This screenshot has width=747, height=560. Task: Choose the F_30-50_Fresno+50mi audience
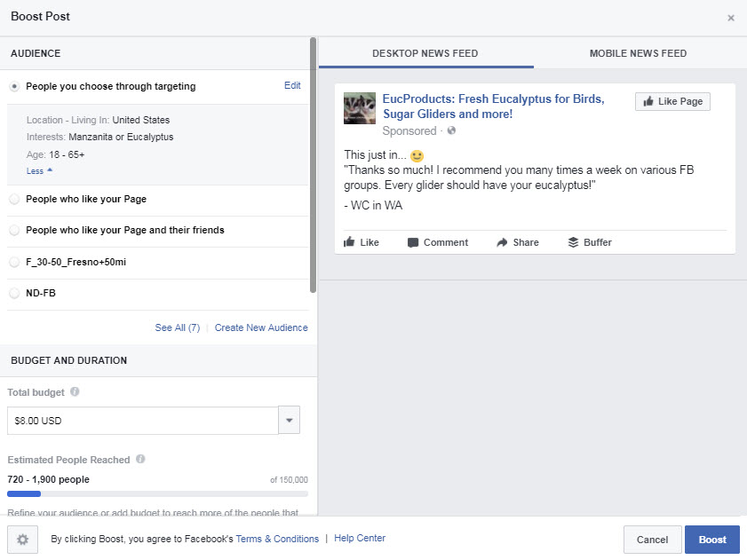pyautogui.click(x=14, y=262)
